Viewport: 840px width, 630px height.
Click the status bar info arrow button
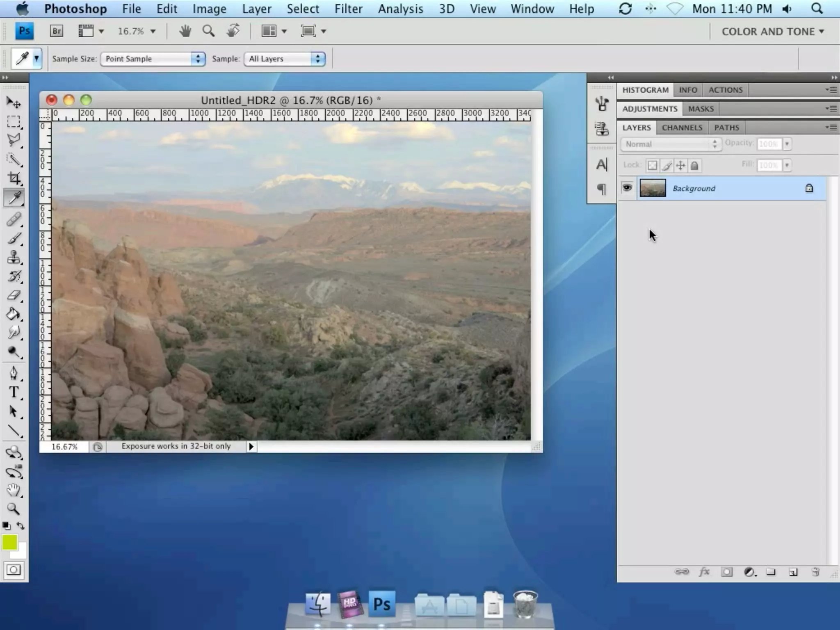(x=251, y=446)
